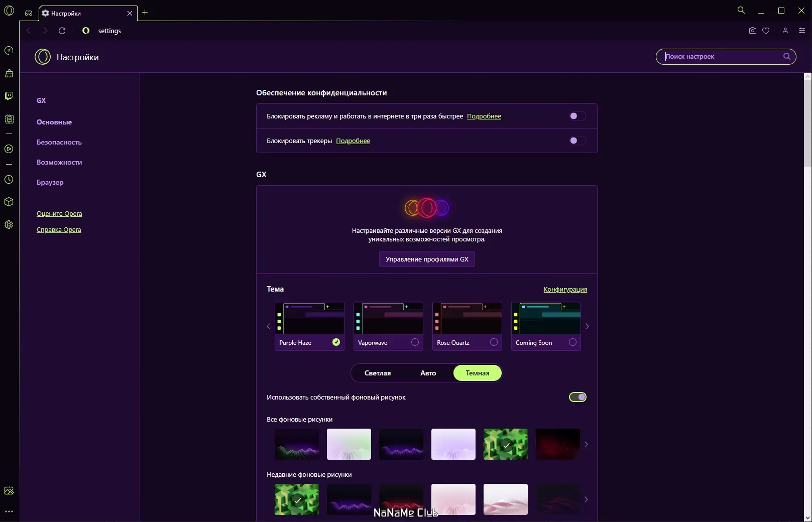Viewport: 812px width, 522px height.
Task: Turn off custom background image toggle
Action: [577, 397]
